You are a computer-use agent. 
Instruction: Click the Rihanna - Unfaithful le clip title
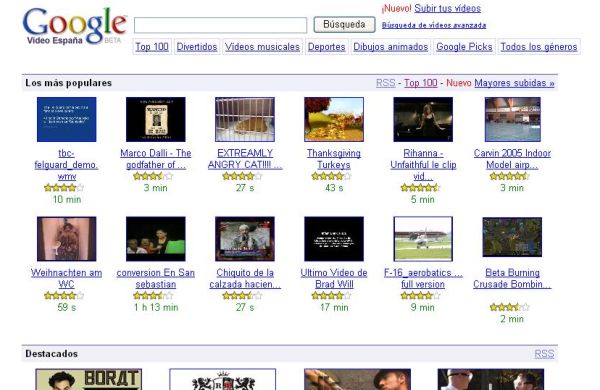point(423,165)
